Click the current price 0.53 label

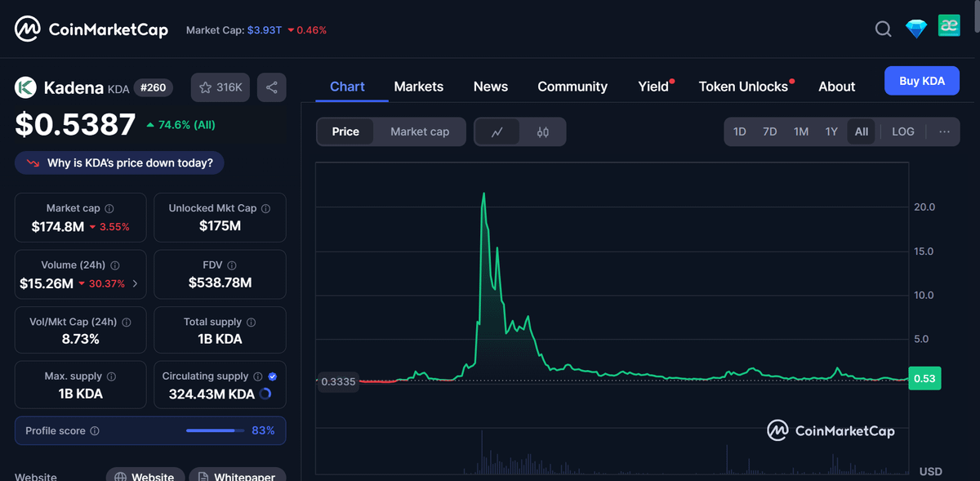tap(924, 379)
